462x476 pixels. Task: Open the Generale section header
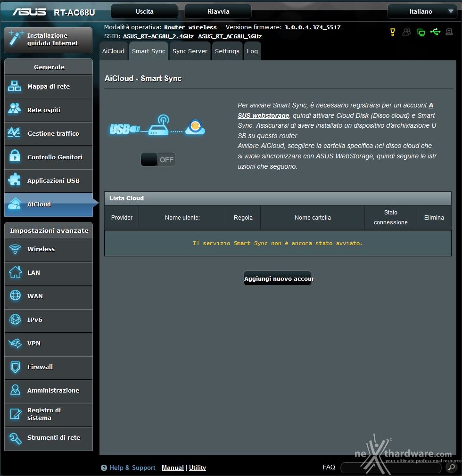(49, 67)
